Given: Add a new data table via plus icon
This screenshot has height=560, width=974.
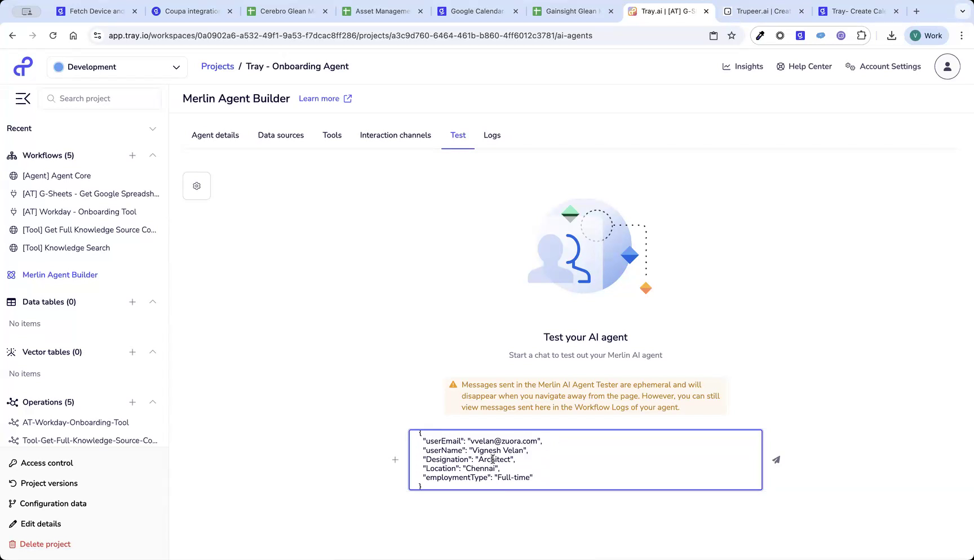Looking at the screenshot, I should (x=132, y=302).
